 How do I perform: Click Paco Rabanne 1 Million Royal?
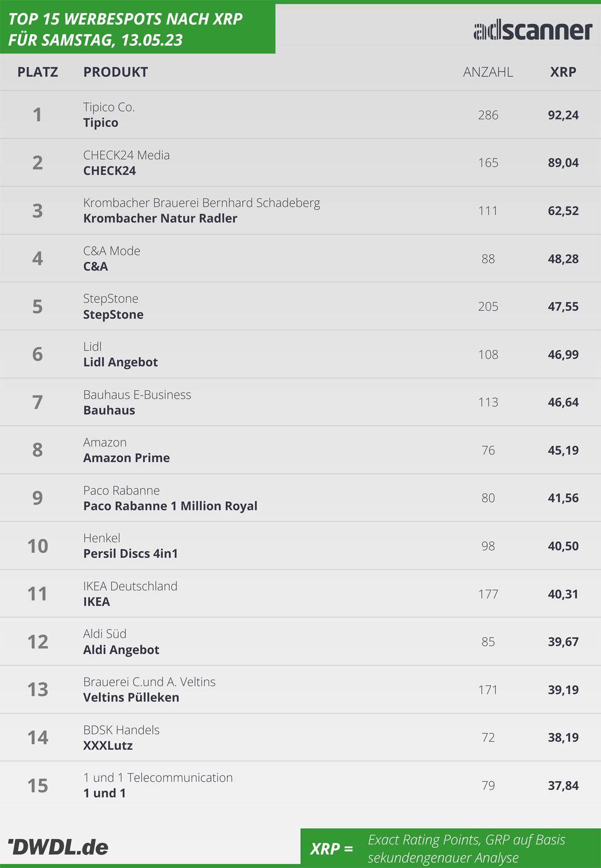(x=170, y=506)
